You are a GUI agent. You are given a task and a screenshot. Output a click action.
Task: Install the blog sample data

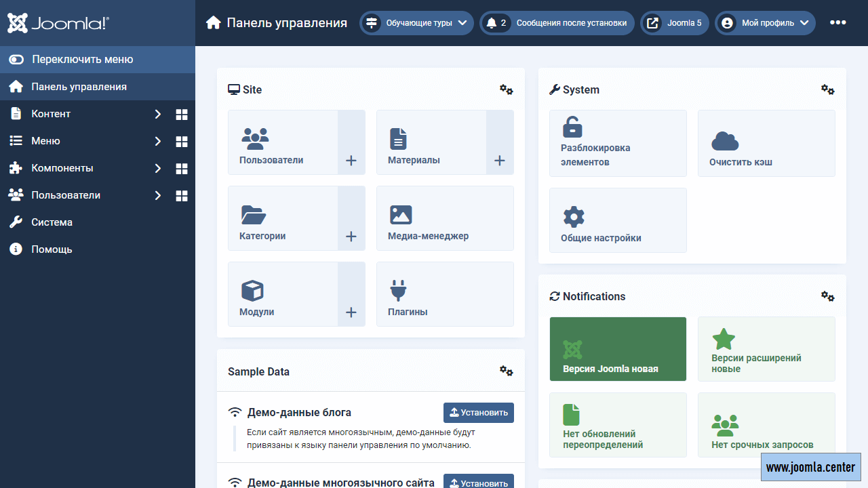[478, 413]
